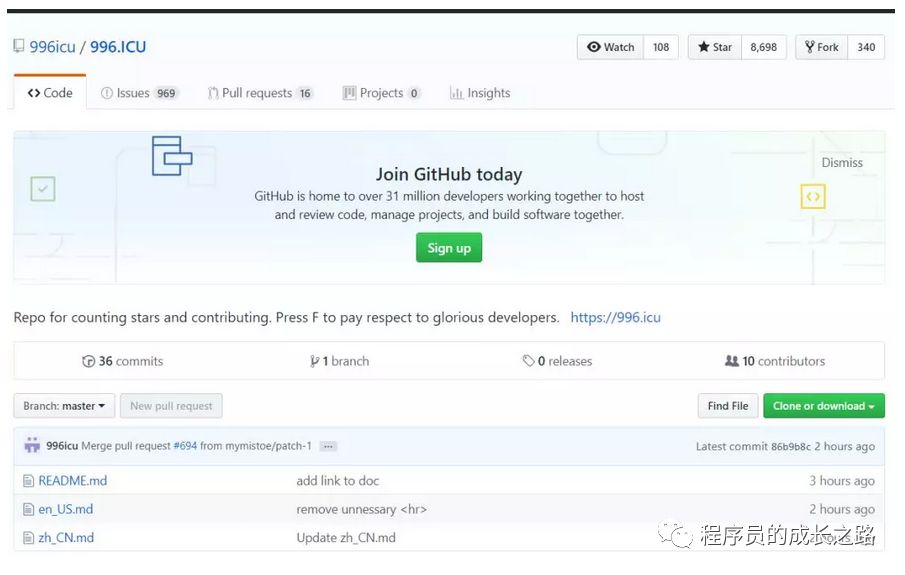Screen dimensions: 905x575
Task: Open the Insights tab
Action: [x=480, y=93]
